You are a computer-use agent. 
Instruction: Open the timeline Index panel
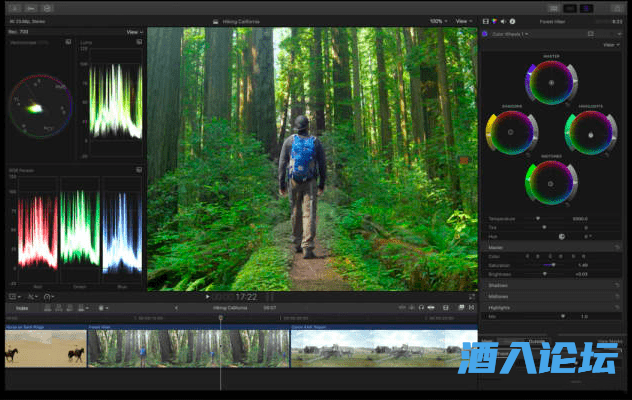point(18,308)
